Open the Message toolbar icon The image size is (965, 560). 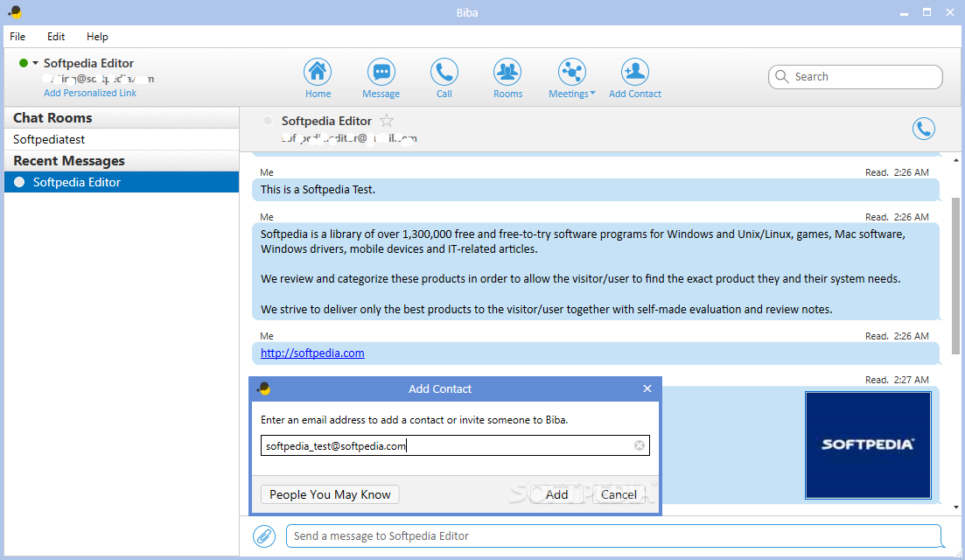coord(381,78)
